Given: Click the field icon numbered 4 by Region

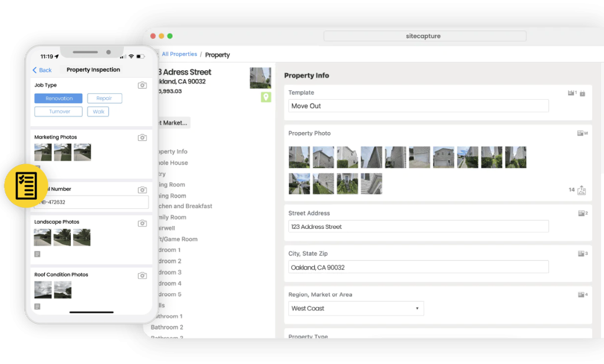Looking at the screenshot, I should 583,294.
